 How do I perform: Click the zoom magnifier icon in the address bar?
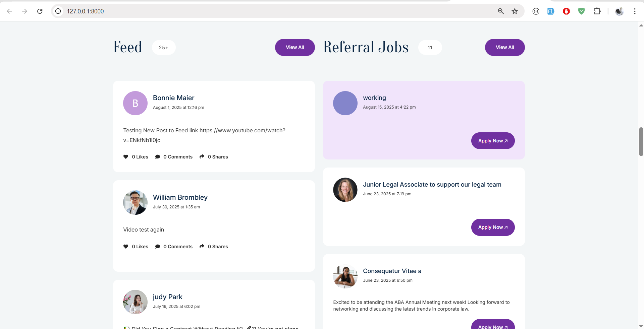[x=501, y=11]
